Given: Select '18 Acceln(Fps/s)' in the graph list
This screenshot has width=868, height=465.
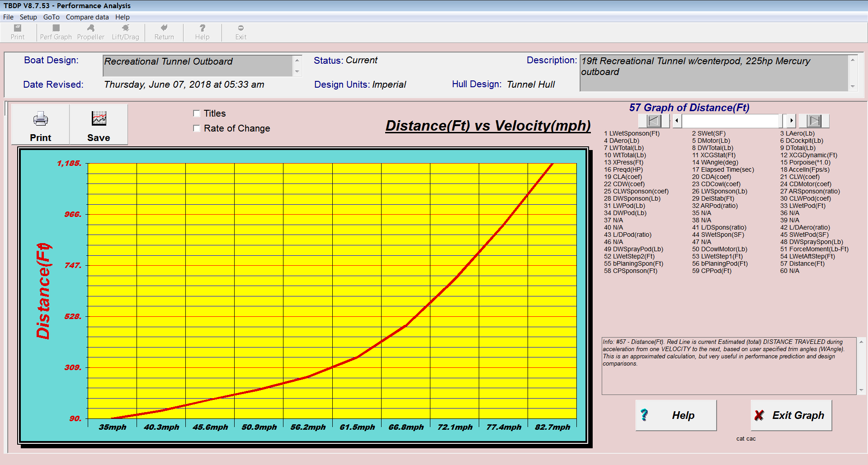Looking at the screenshot, I should 805,169.
